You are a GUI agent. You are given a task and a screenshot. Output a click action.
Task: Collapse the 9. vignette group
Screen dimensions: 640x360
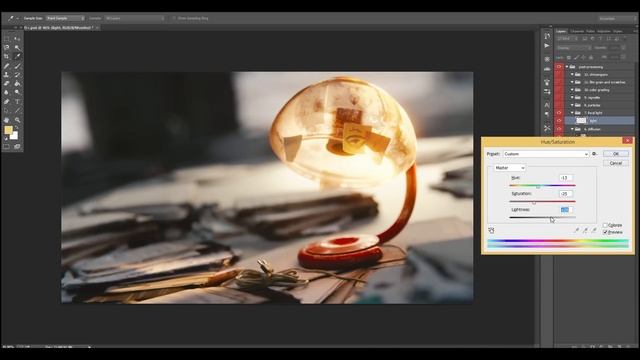click(572, 98)
